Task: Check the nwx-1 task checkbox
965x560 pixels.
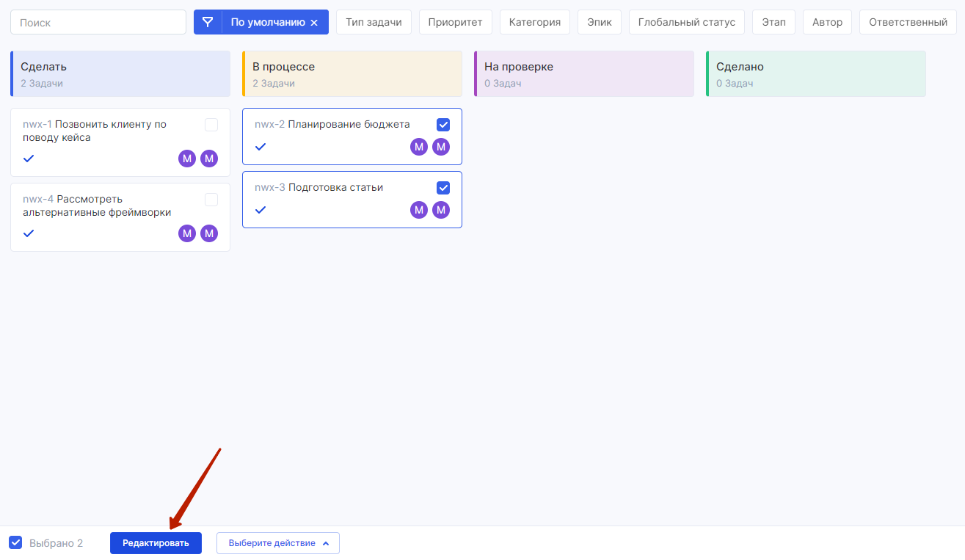Action: 211,125
